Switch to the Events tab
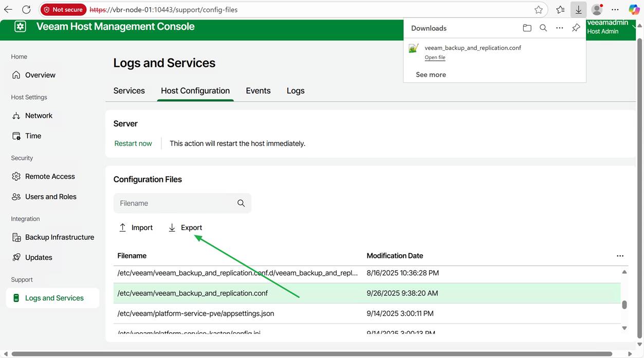Screen dimensions: 644x358 (x=258, y=91)
